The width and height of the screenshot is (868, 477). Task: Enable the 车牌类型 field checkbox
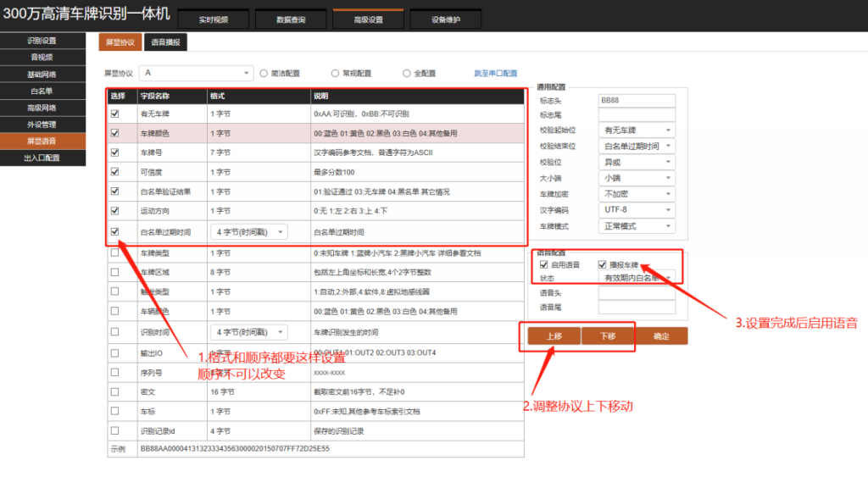pyautogui.click(x=114, y=252)
